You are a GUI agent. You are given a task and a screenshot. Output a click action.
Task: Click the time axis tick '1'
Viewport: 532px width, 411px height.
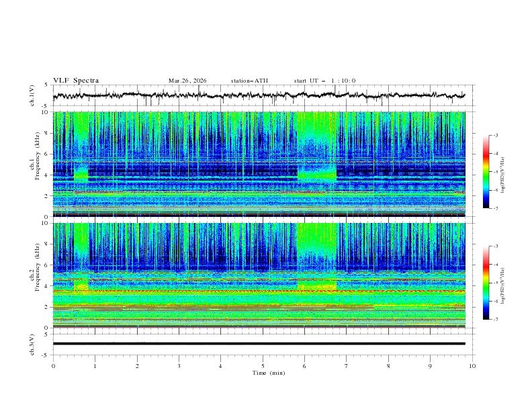(95, 366)
